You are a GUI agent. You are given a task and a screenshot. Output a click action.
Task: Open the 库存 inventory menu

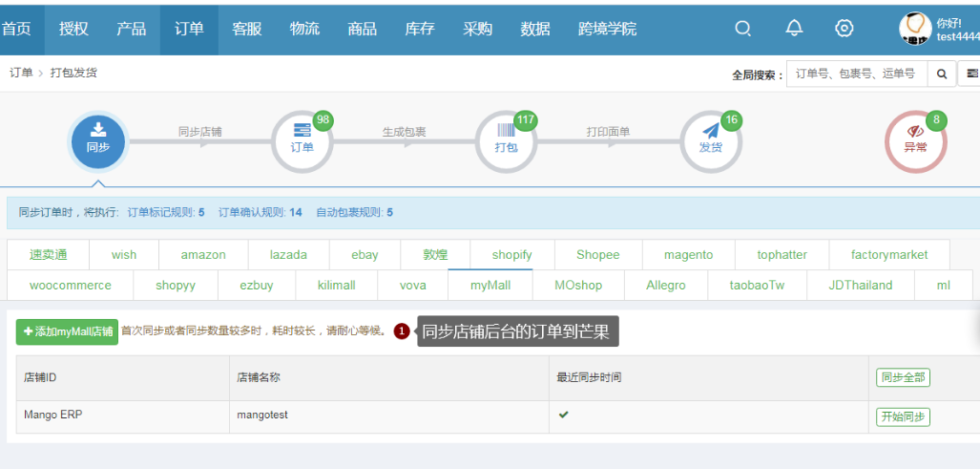[x=420, y=28]
